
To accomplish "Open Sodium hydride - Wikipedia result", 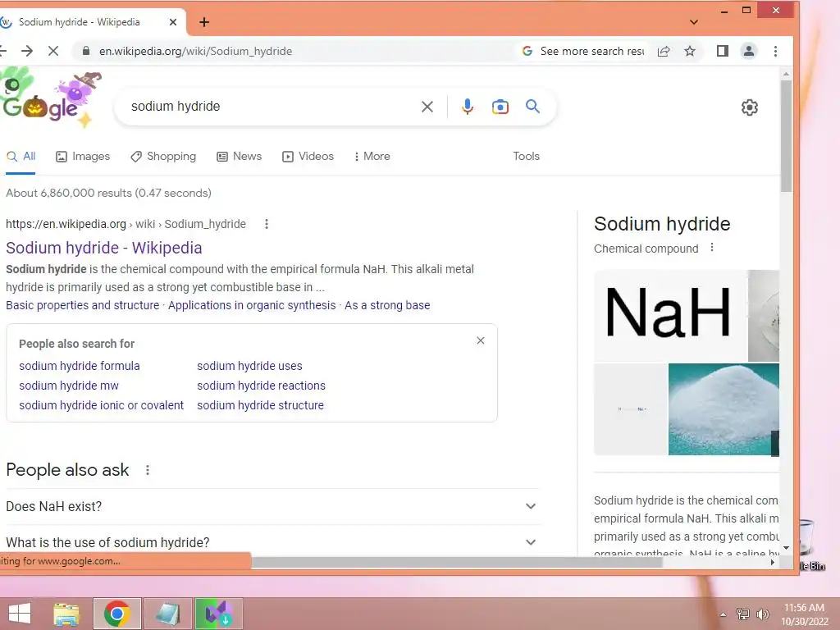I will tap(104, 248).
